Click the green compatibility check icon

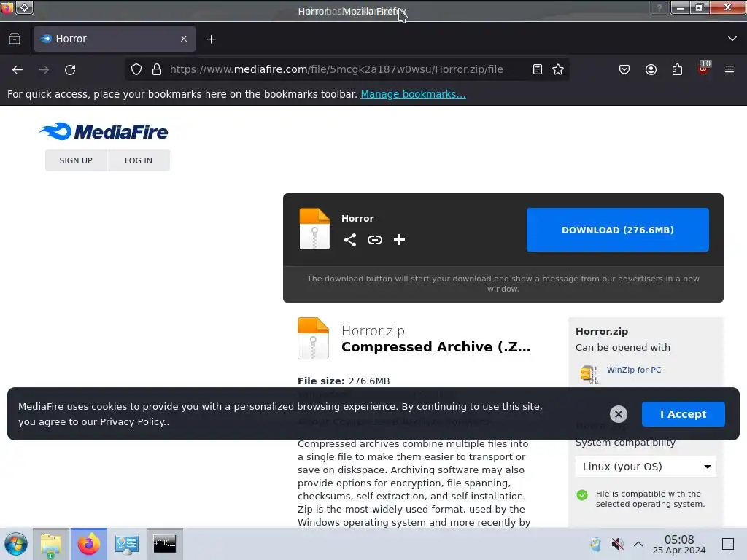(582, 495)
